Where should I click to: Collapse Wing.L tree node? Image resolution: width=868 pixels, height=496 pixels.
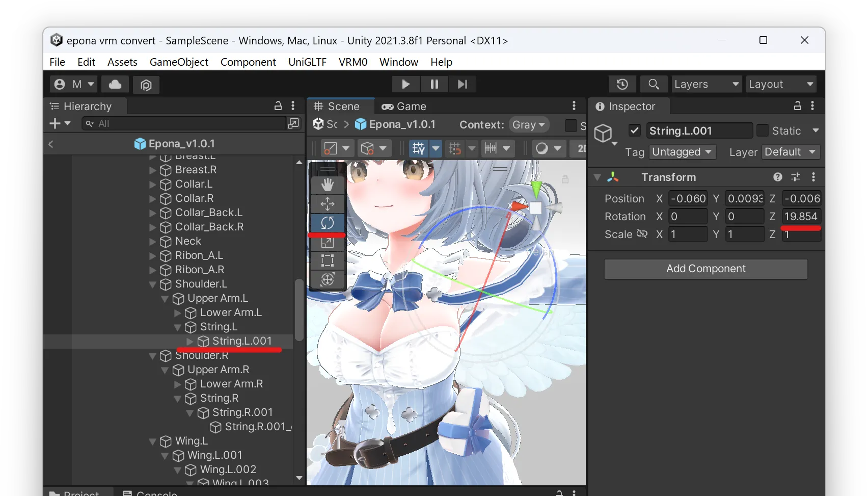tap(152, 441)
